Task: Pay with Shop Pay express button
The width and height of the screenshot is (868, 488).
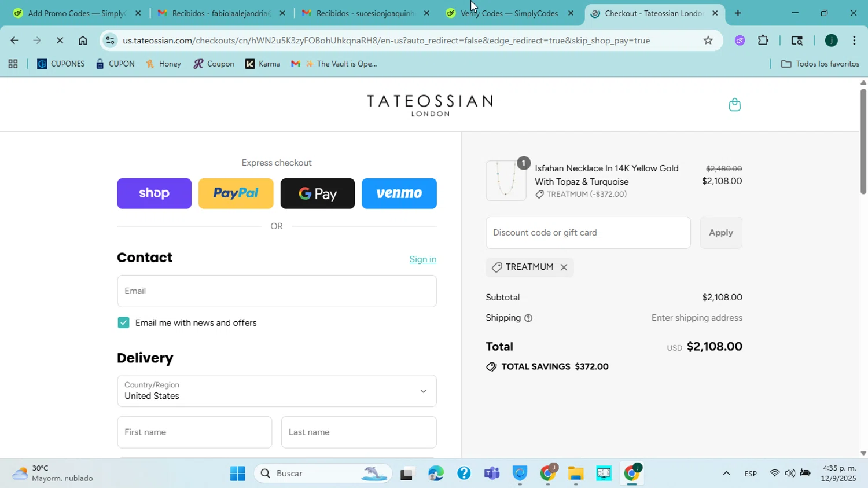Action: 154,193
